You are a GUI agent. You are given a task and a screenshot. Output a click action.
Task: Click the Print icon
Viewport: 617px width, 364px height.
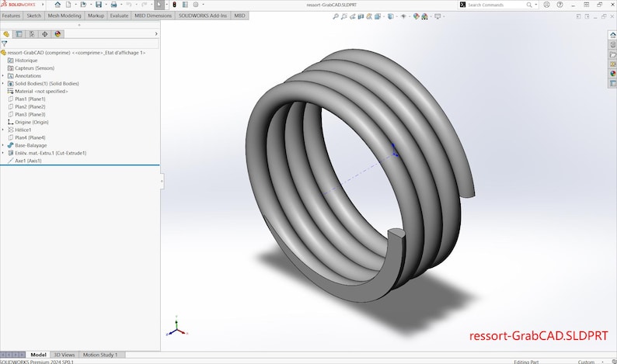[x=113, y=5]
